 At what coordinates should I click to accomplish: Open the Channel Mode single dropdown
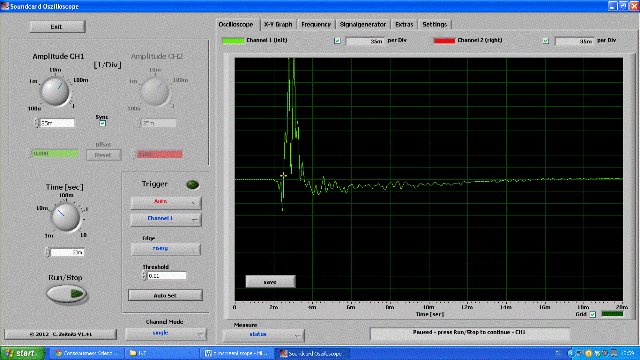[x=166, y=334]
